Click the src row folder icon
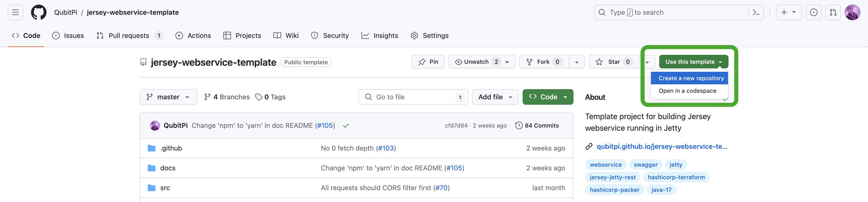This screenshot has width=868, height=202. tap(152, 188)
